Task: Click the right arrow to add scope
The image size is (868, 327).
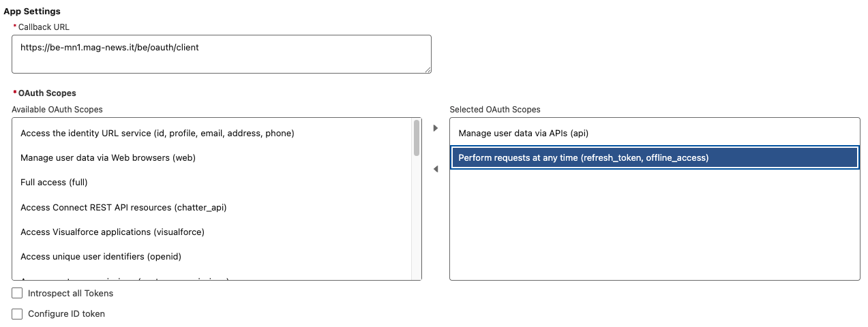Action: click(436, 128)
